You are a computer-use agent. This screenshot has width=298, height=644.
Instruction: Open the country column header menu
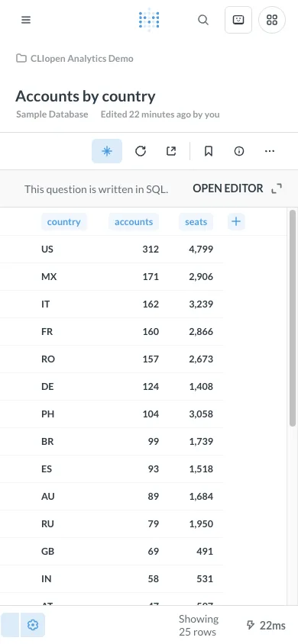coord(63,222)
